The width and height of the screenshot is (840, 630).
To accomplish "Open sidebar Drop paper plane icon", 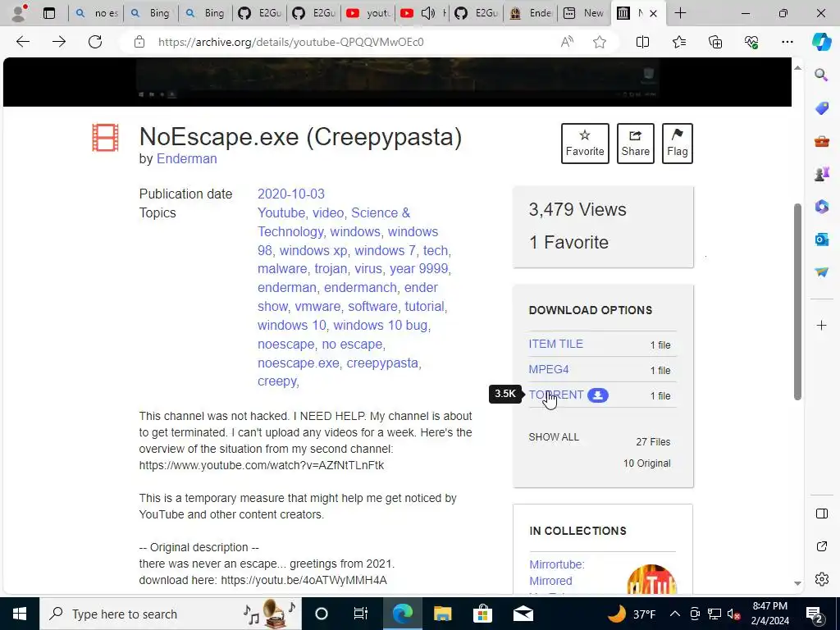I will click(x=821, y=272).
